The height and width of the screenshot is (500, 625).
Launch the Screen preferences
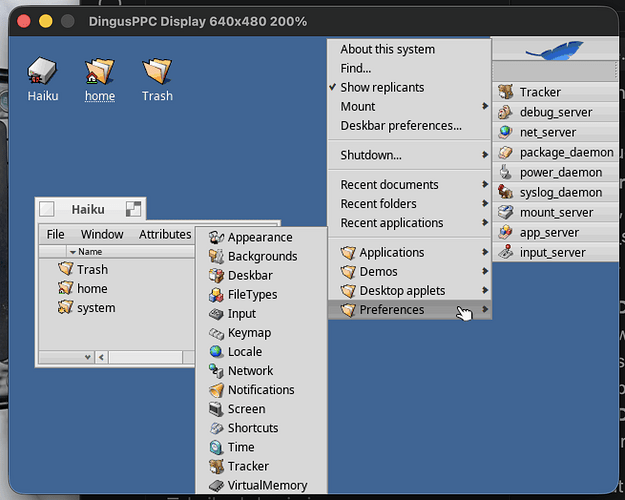coord(261,409)
